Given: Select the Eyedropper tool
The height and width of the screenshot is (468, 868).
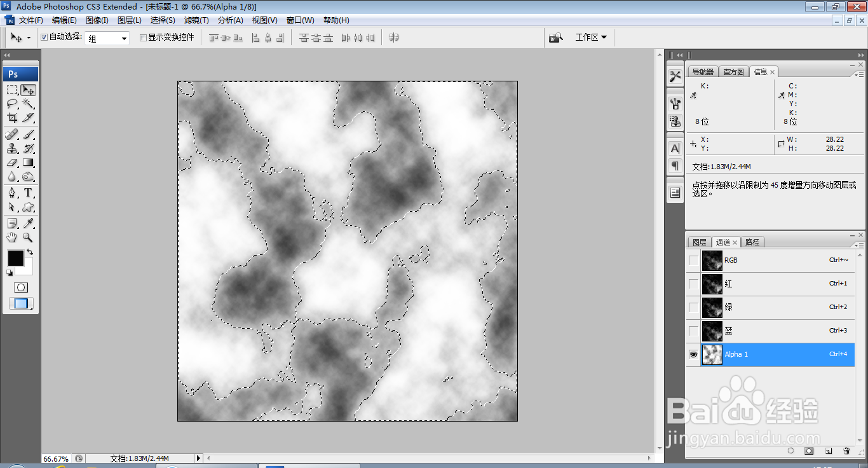Looking at the screenshot, I should 28,224.
